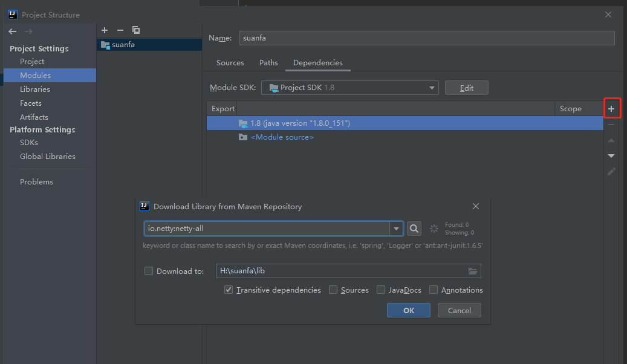Viewport: 627px width, 364px height.
Task: Remove selected module with minus icon
Action: tap(120, 30)
